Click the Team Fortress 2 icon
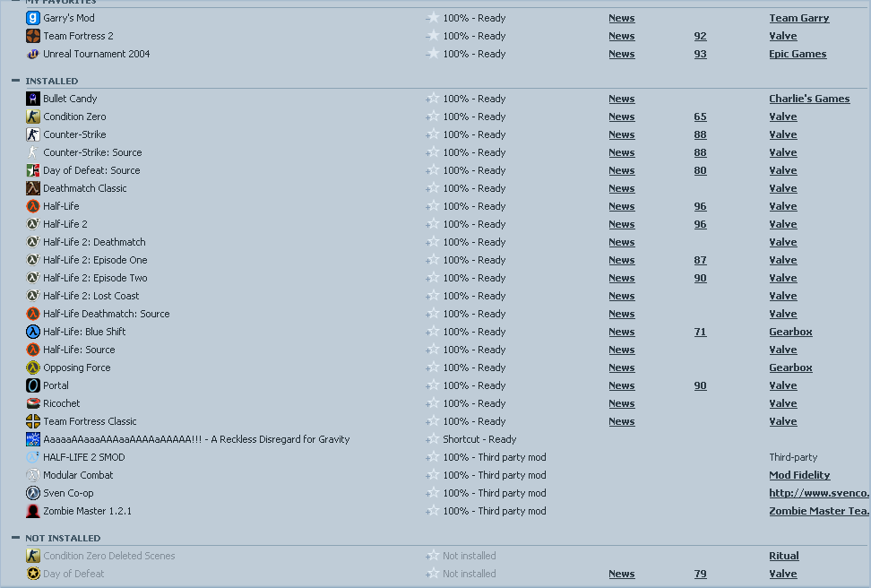Image resolution: width=871 pixels, height=588 pixels. pos(33,36)
